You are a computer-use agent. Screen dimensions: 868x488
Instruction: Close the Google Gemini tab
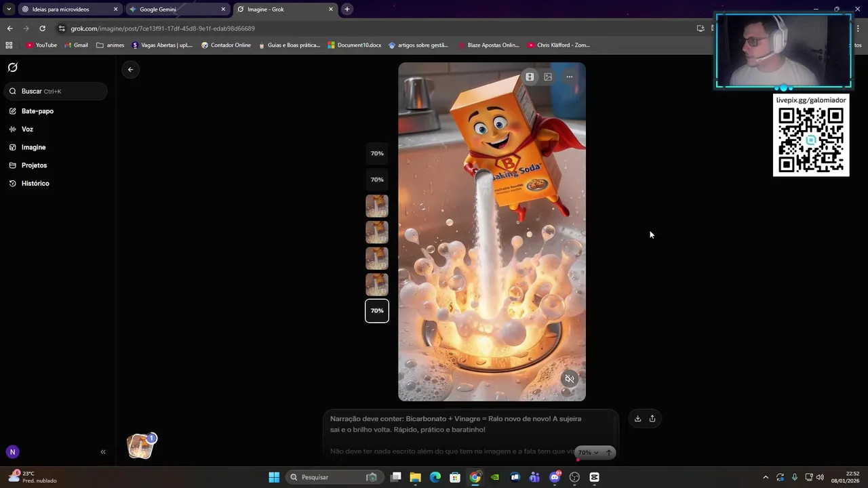click(223, 9)
